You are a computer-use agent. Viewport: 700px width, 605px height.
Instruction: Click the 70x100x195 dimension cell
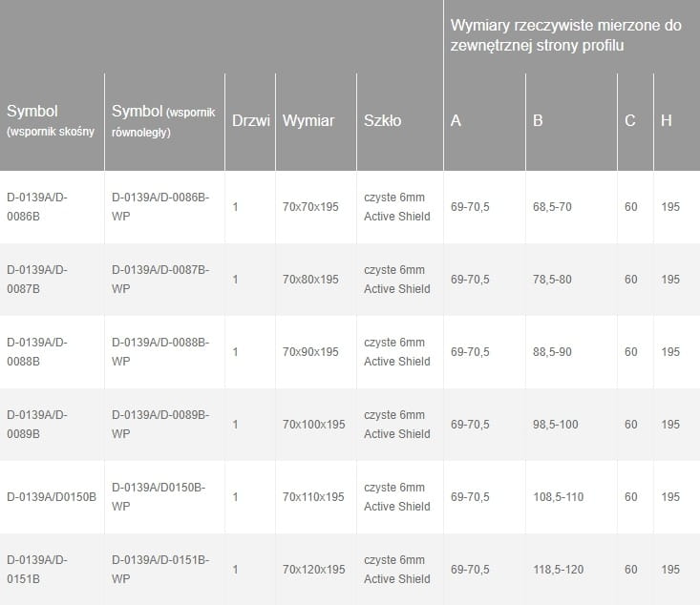[x=313, y=425]
